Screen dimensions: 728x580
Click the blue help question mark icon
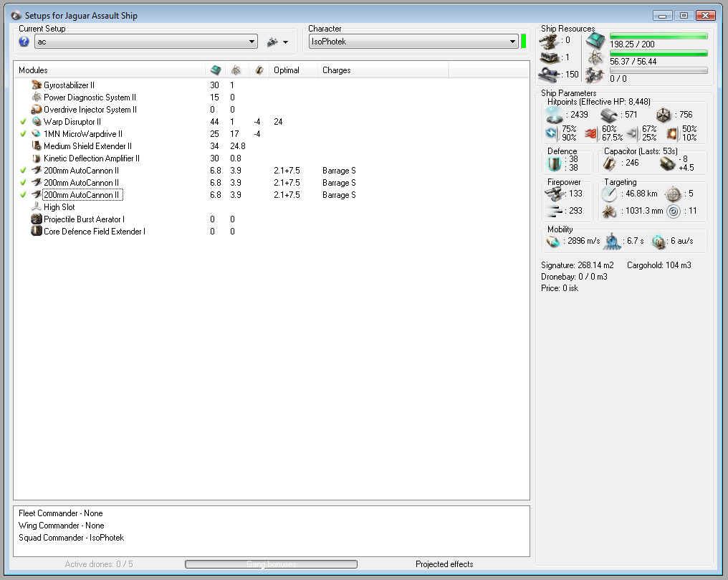click(x=24, y=42)
